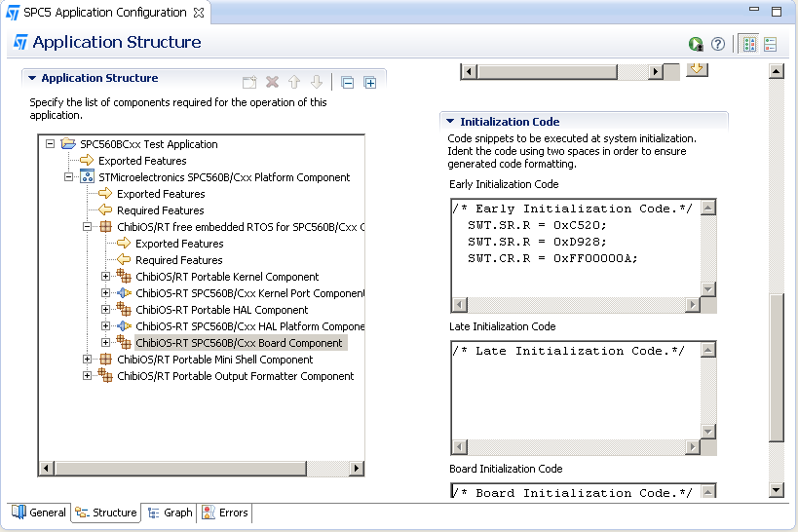Screen dimensions: 798x532
Task: Select Required Features under Platform Component
Action: click(161, 210)
